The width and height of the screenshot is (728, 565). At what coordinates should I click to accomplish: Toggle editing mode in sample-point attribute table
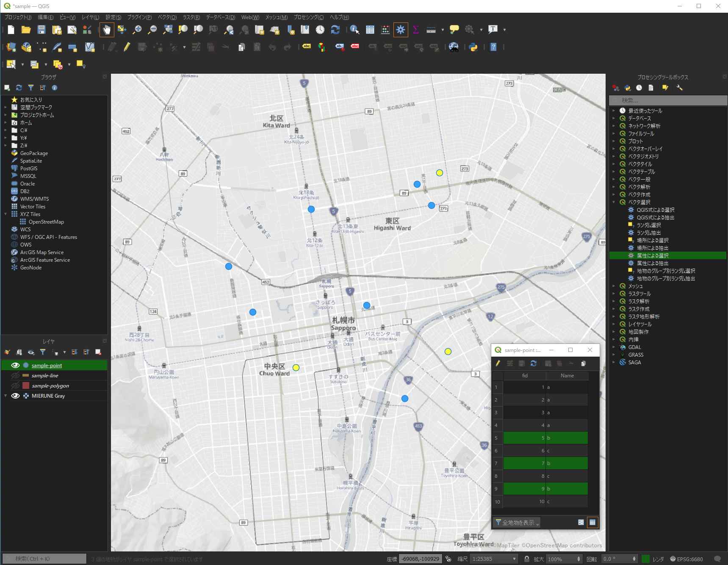pyautogui.click(x=498, y=363)
